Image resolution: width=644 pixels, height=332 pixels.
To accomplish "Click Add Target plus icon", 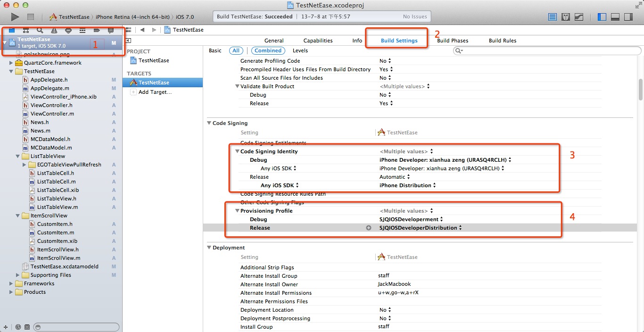I will (133, 92).
